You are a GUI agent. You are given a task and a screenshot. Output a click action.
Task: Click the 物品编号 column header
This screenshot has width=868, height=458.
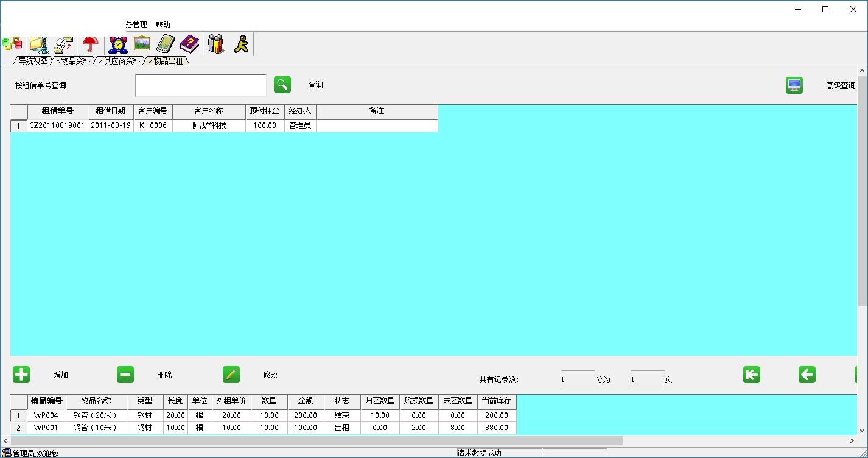[47, 401]
